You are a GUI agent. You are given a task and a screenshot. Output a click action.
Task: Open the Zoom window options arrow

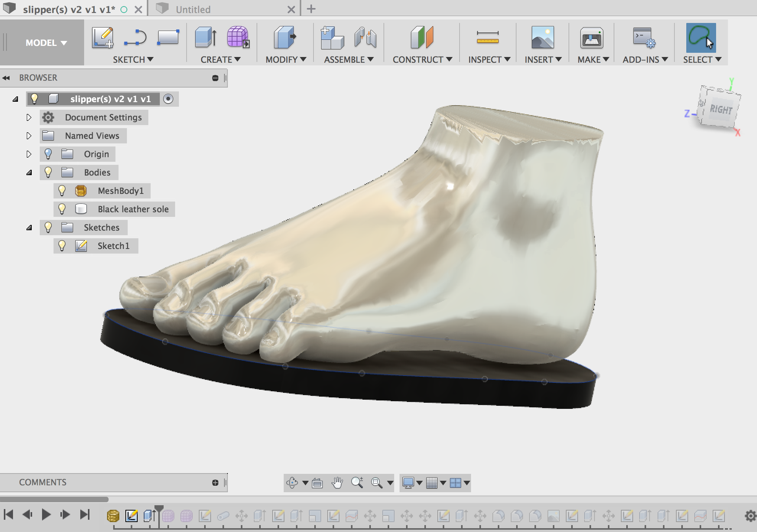tap(390, 483)
